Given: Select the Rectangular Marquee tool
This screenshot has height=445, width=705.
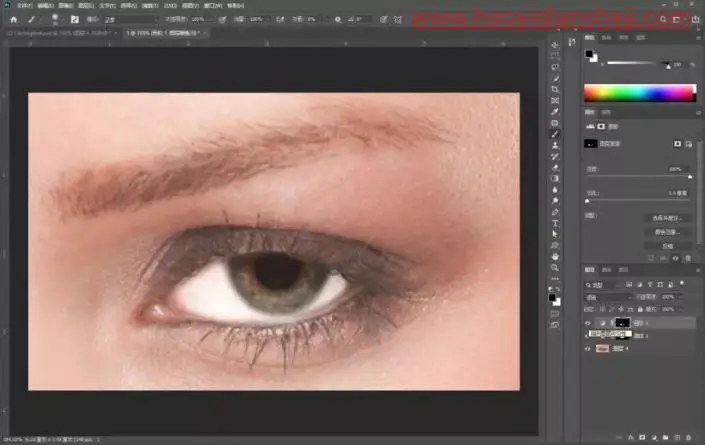Looking at the screenshot, I should point(555,56).
